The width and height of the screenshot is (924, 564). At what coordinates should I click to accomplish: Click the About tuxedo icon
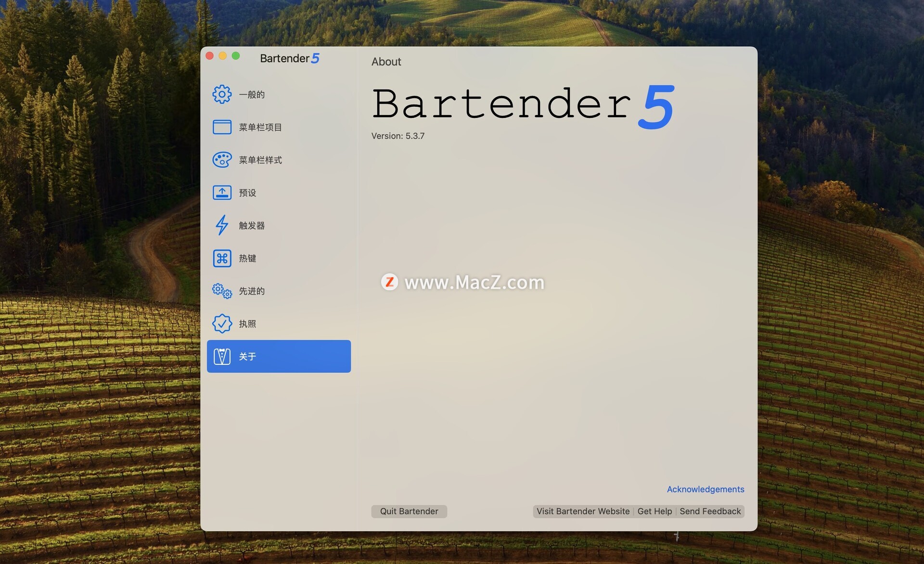(222, 356)
